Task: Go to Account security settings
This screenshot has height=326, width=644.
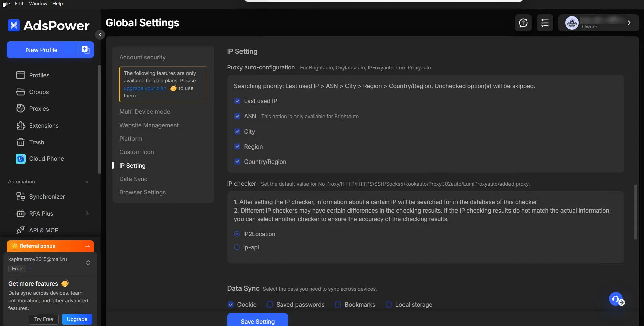Action: [143, 57]
